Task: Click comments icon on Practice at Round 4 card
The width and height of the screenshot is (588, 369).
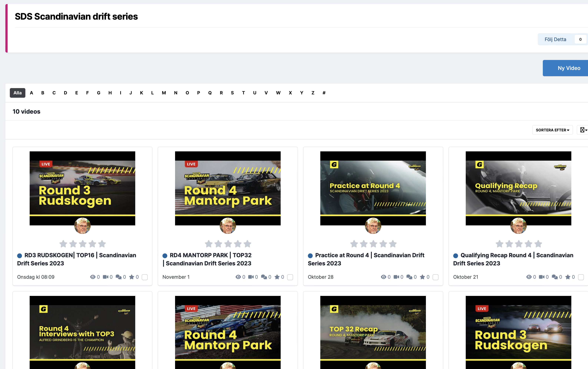Action: pos(409,277)
